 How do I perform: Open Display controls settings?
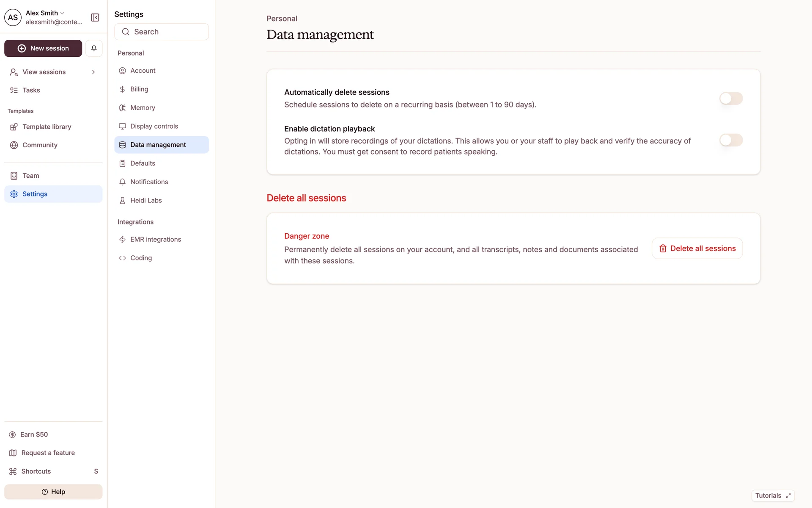154,126
